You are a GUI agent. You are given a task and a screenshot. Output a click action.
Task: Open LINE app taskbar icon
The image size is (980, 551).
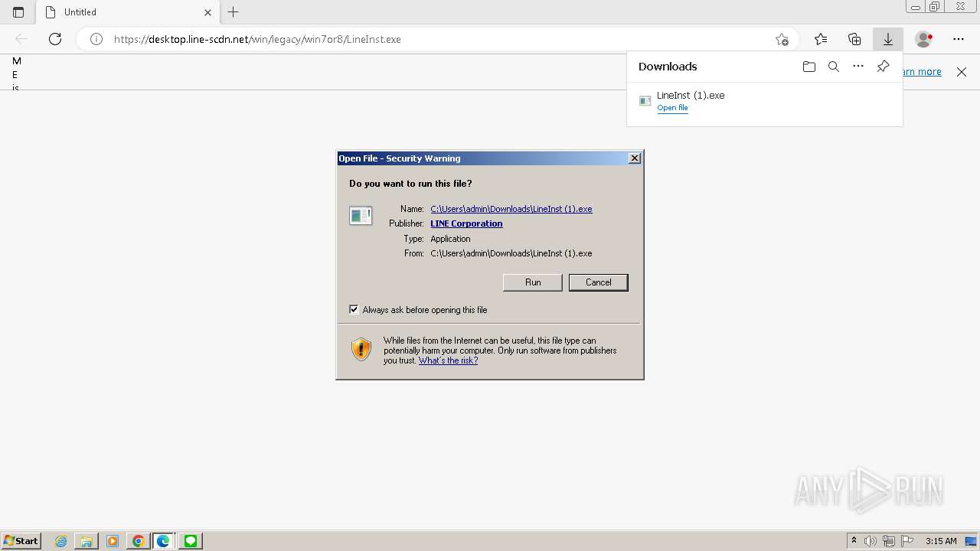(x=190, y=541)
